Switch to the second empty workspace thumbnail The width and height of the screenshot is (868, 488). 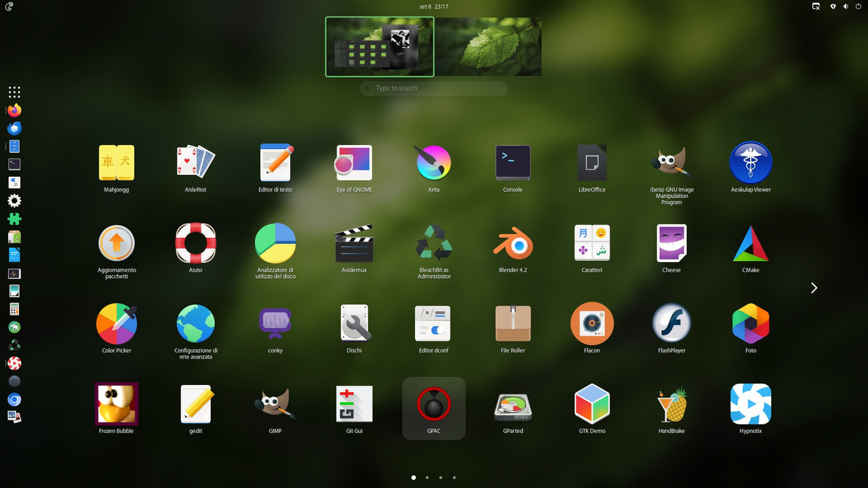pyautogui.click(x=488, y=47)
